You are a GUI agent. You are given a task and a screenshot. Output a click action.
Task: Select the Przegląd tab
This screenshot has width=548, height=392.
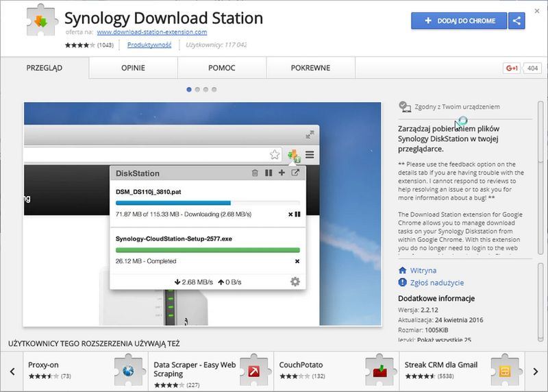pyautogui.click(x=45, y=68)
